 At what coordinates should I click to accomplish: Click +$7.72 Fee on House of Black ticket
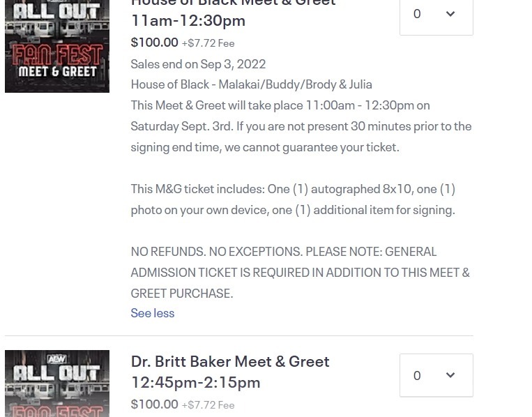(208, 43)
